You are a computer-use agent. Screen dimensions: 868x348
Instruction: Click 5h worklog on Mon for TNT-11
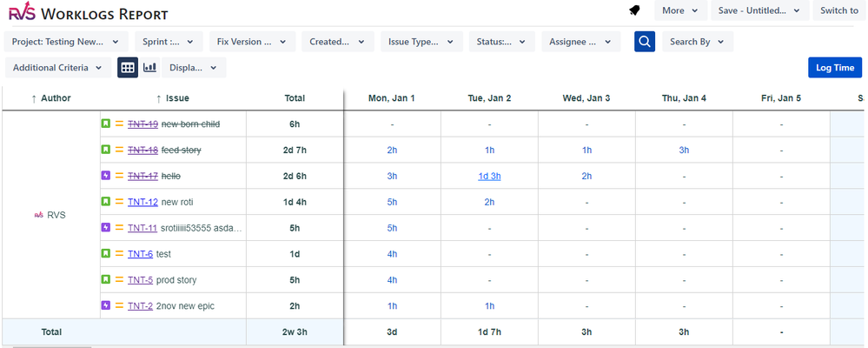click(392, 228)
